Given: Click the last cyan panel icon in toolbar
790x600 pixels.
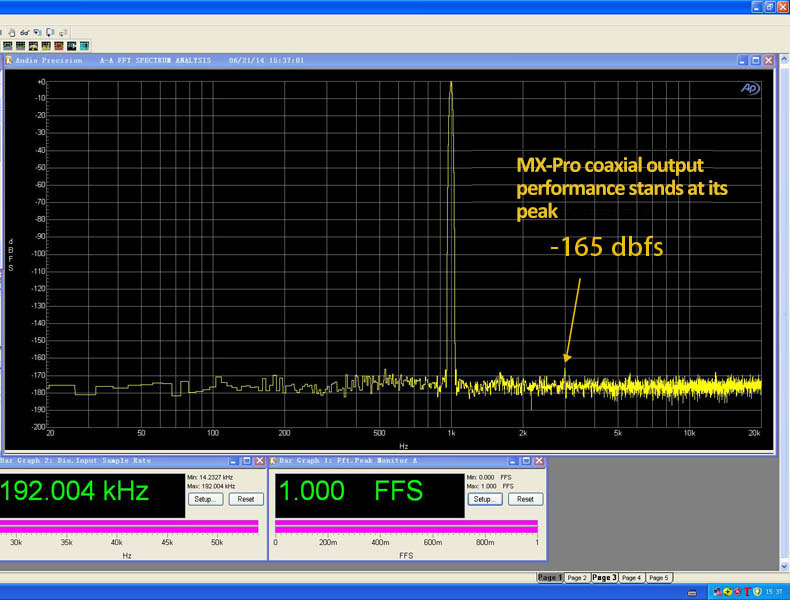Looking at the screenshot, I should [85, 45].
